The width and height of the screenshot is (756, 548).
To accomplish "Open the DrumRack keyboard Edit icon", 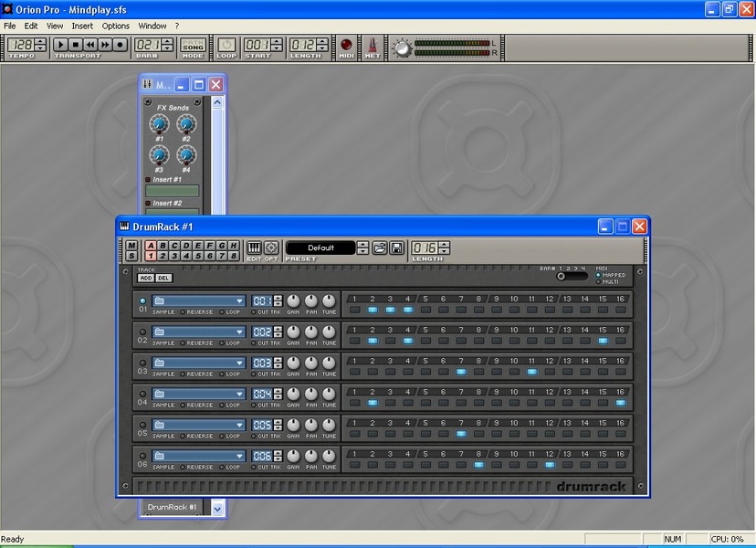I will point(254,248).
